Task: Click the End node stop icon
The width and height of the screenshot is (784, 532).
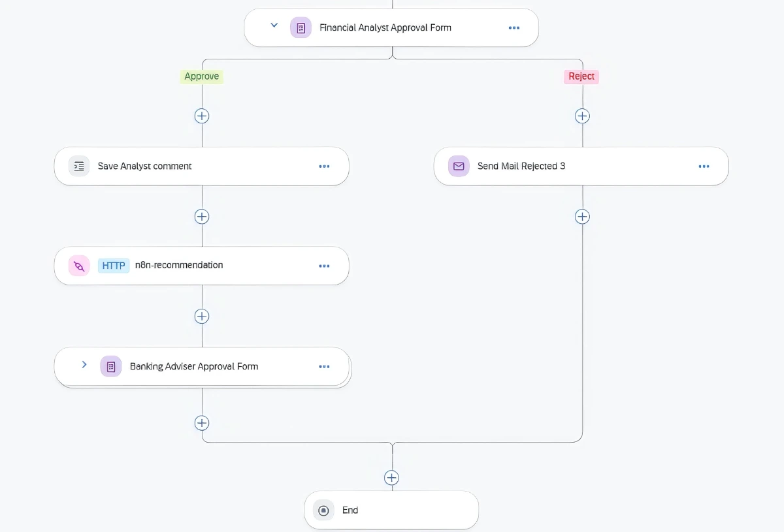Action: pos(323,510)
